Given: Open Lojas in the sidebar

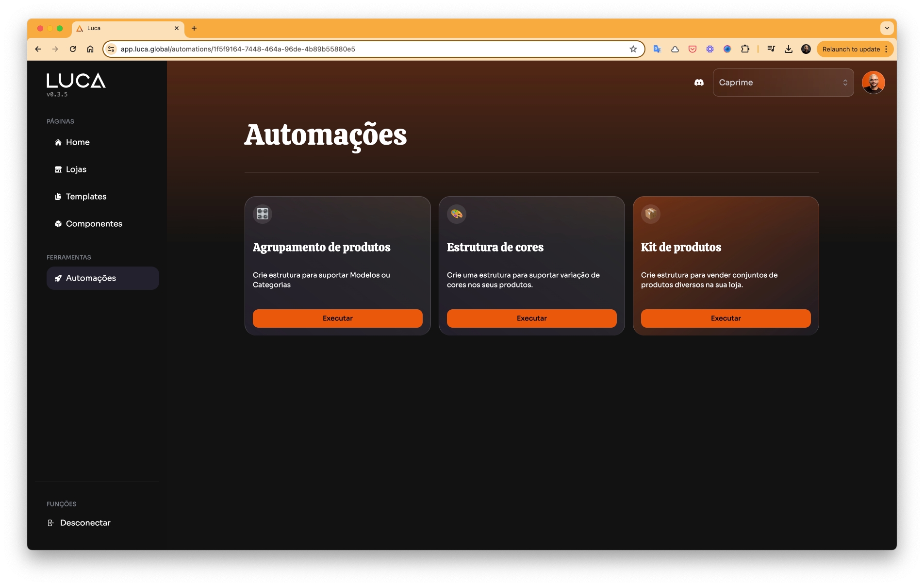Looking at the screenshot, I should [76, 169].
